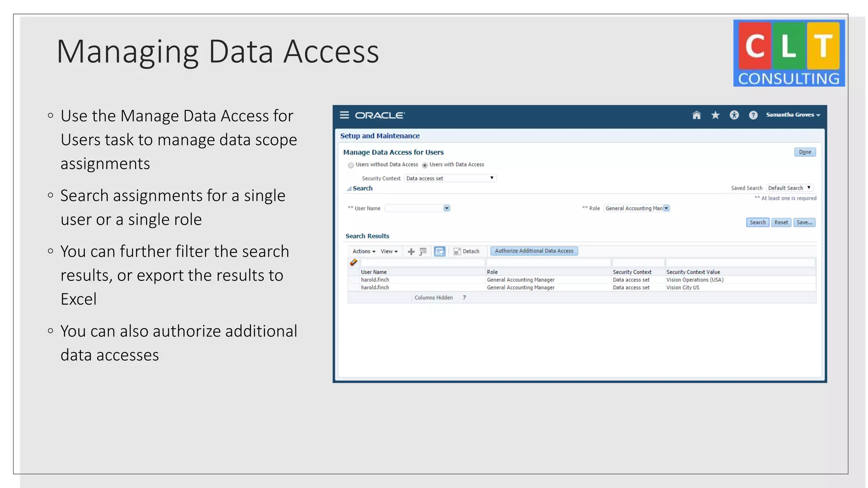Image resolution: width=868 pixels, height=488 pixels.
Task: Add a new row with plus icon
Action: tap(411, 252)
